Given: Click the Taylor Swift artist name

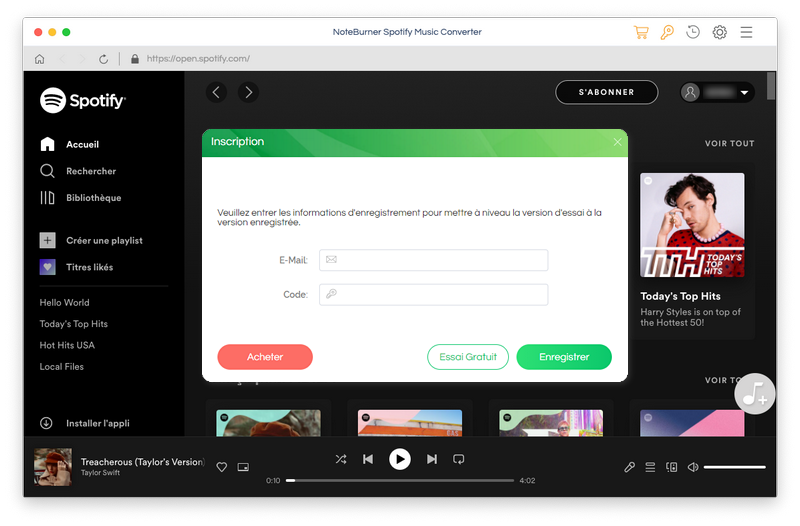Looking at the screenshot, I should (101, 473).
